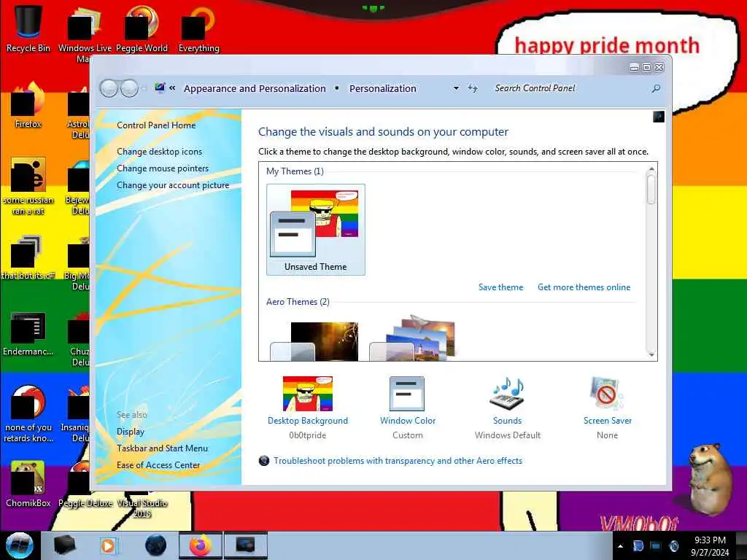This screenshot has width=747, height=560.
Task: Click the Appearance and Personalization breadcrumb
Action: pyautogui.click(x=255, y=88)
